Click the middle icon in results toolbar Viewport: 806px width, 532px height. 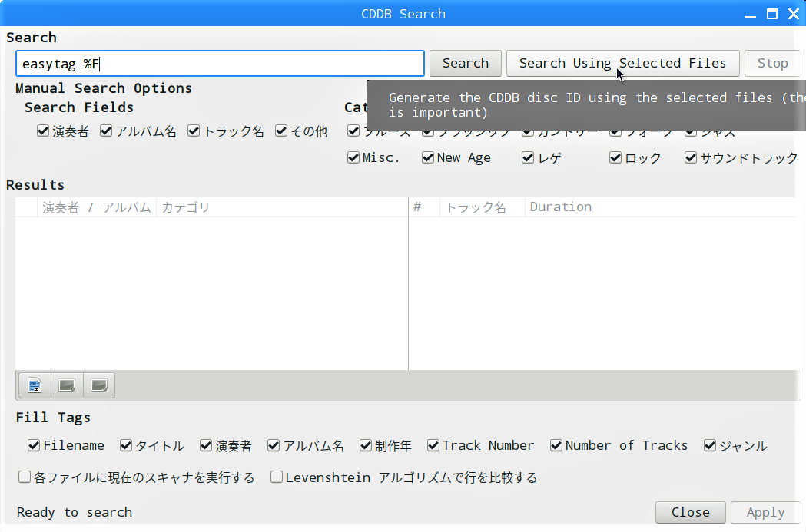pos(67,385)
